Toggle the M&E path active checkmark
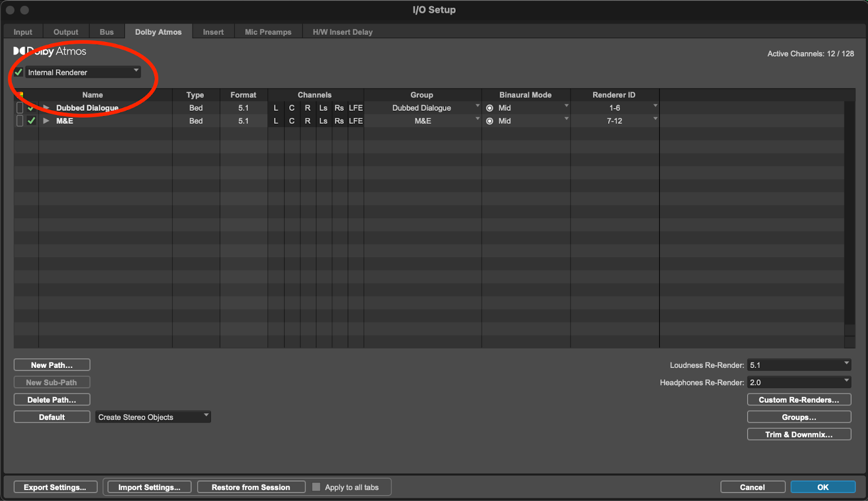The height and width of the screenshot is (501, 868). [31, 121]
